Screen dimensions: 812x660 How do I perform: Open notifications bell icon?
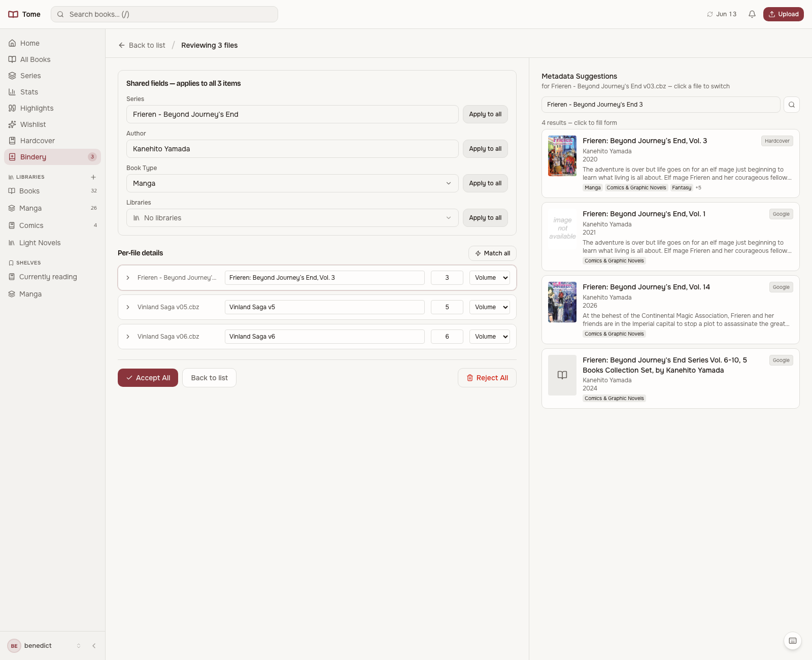click(x=752, y=14)
